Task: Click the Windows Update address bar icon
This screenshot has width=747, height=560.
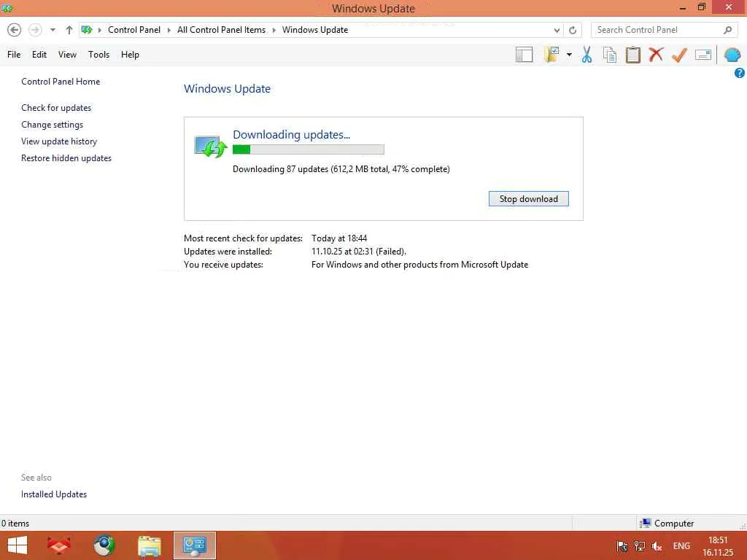Action: point(87,30)
